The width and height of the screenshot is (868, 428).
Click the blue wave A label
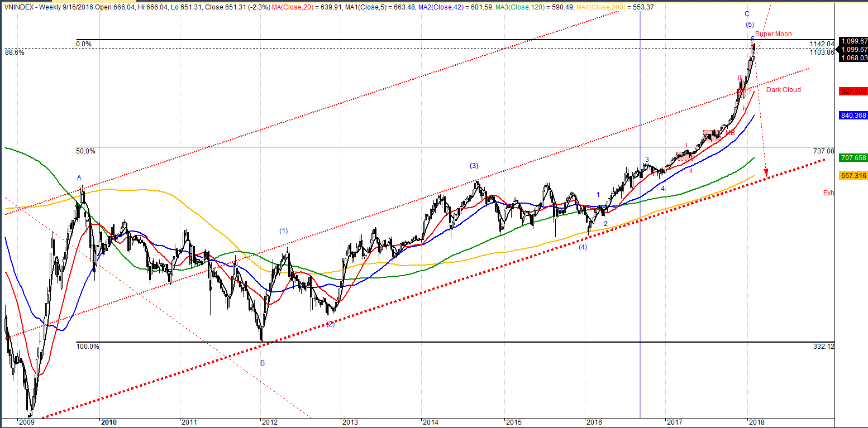pos(79,177)
